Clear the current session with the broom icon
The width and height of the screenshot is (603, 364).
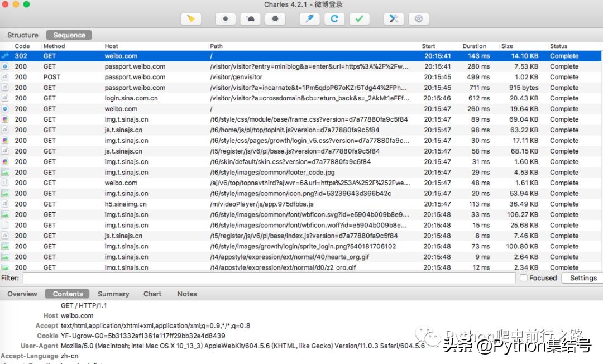(191, 18)
